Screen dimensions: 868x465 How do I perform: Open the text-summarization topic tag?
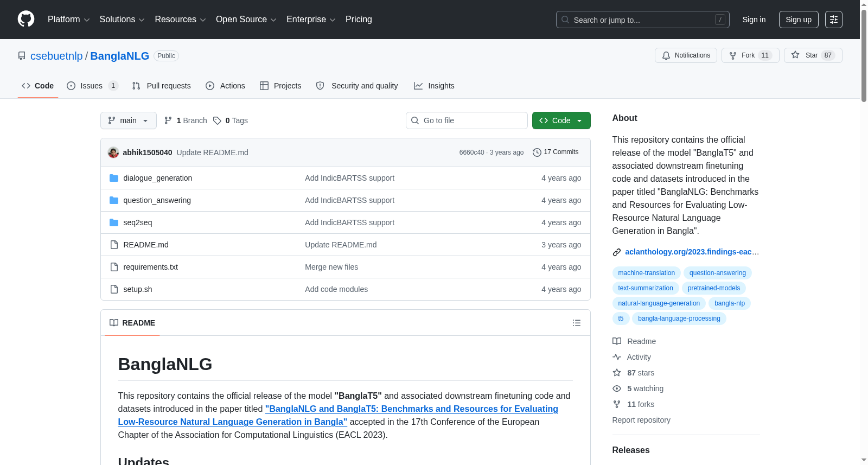[646, 288]
